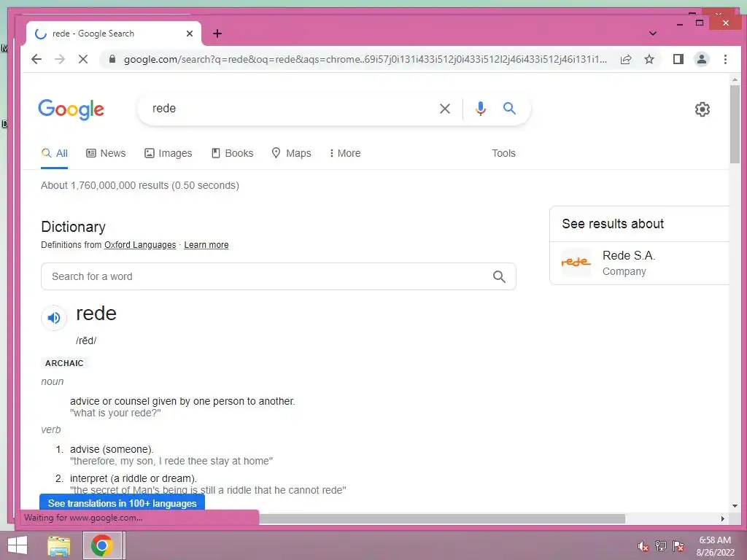Select the address bar URL
The image size is (747, 560).
point(365,60)
